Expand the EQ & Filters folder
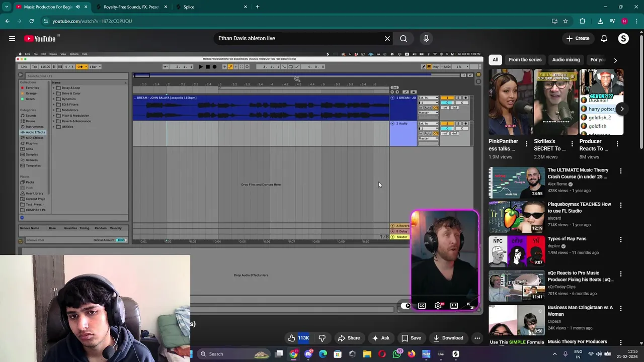 (53, 105)
